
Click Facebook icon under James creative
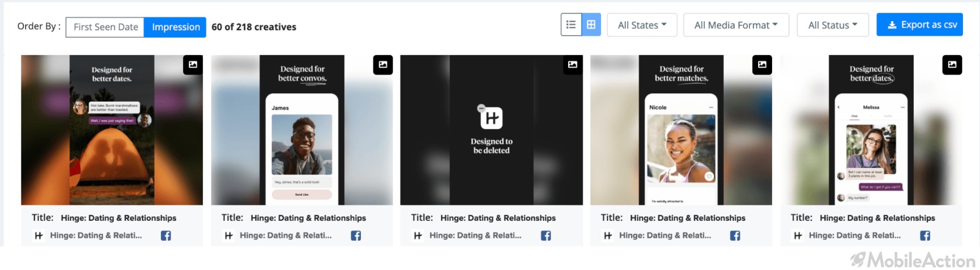pyautogui.click(x=356, y=236)
